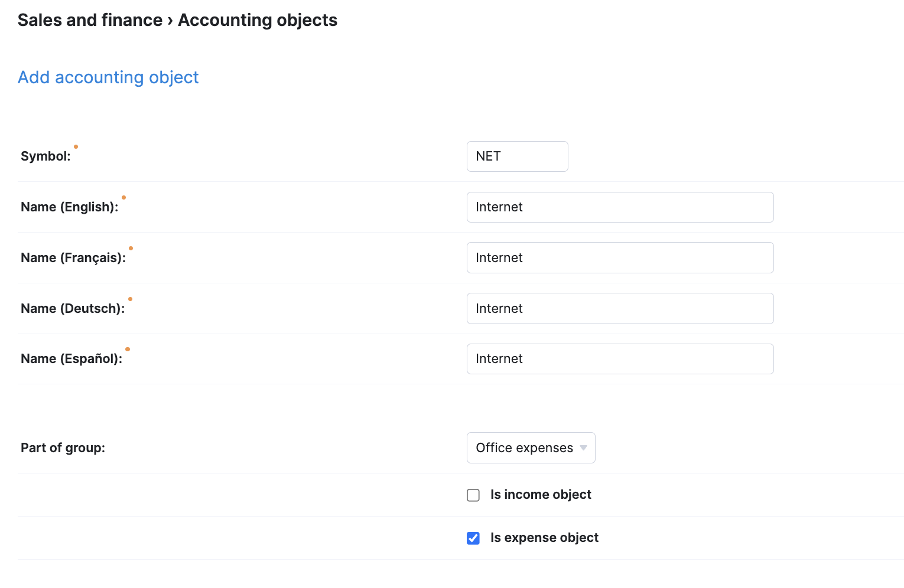
Task: Click the Is income object label
Action: pyautogui.click(x=541, y=495)
